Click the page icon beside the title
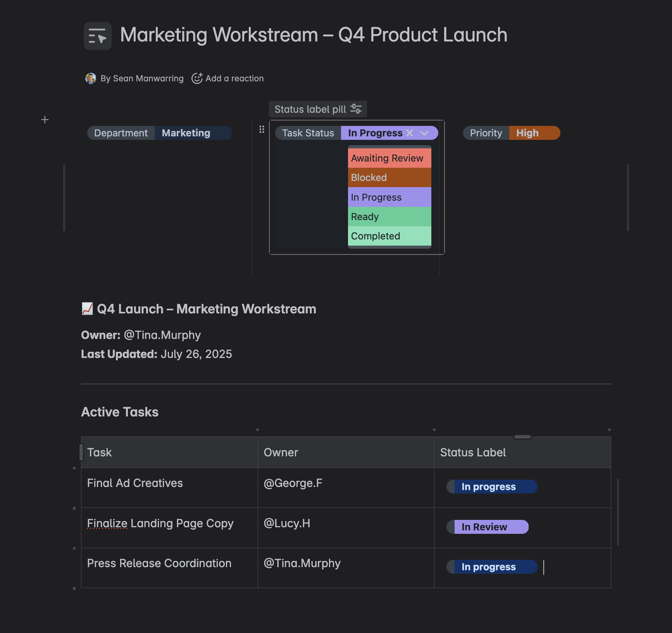Viewport: 672px width, 633px height. (x=97, y=36)
